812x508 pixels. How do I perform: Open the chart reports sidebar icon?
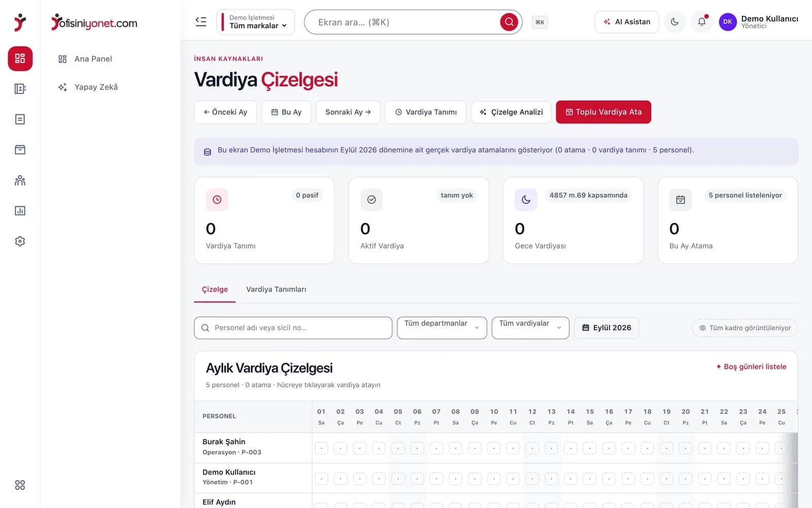20,211
